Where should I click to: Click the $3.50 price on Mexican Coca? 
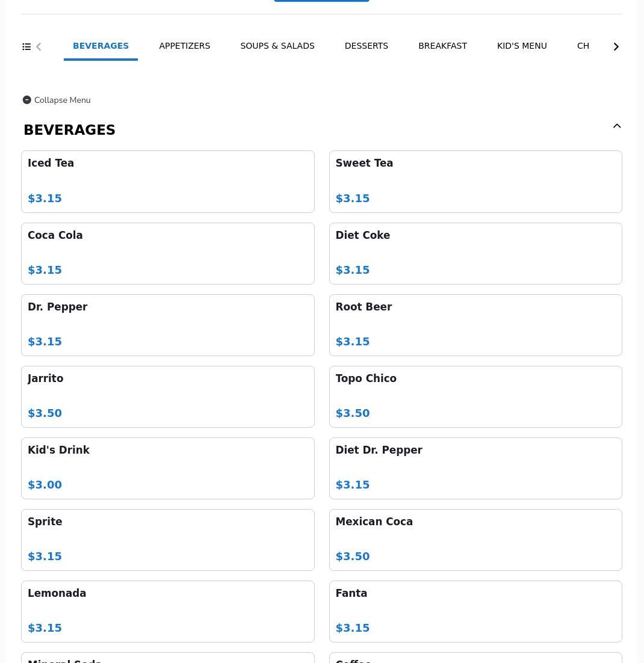point(353,557)
